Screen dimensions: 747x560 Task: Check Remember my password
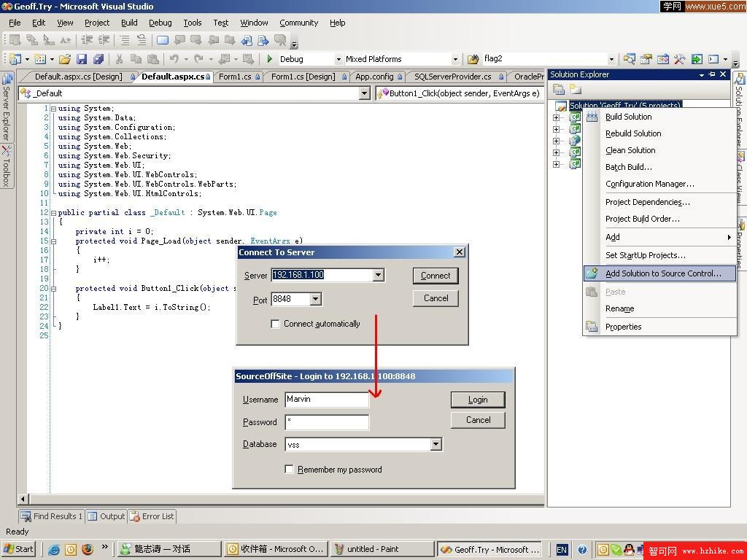289,469
